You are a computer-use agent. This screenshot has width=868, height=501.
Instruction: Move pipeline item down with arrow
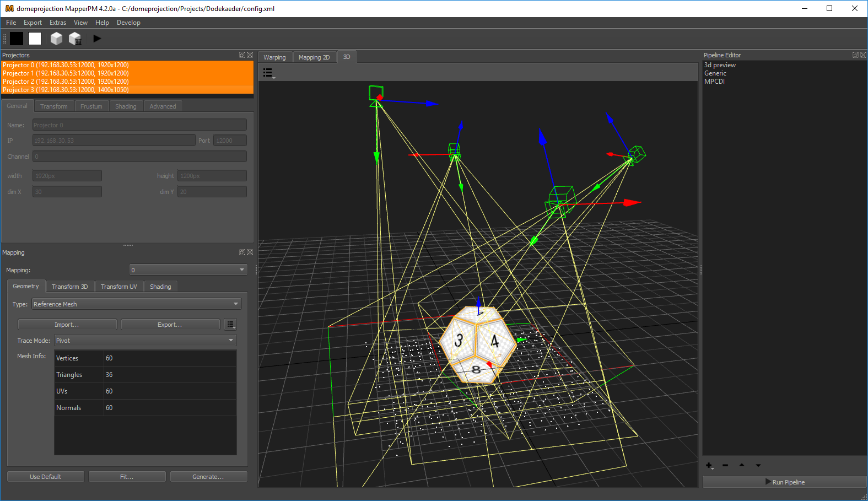click(x=758, y=466)
